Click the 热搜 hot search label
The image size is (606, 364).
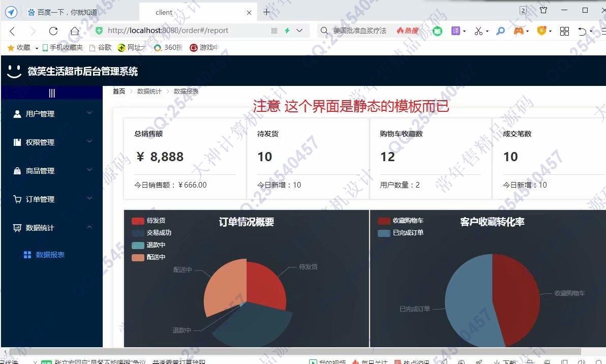(408, 31)
